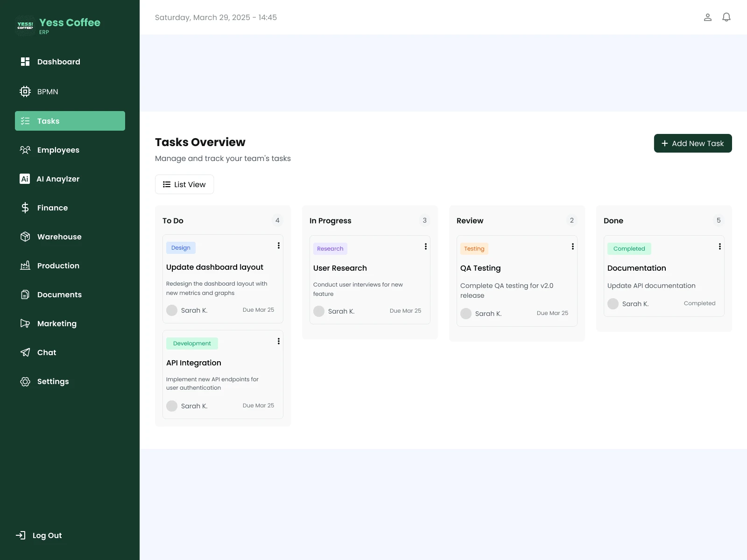Image resolution: width=747 pixels, height=560 pixels.
Task: Click the Review column header
Action: tap(470, 221)
